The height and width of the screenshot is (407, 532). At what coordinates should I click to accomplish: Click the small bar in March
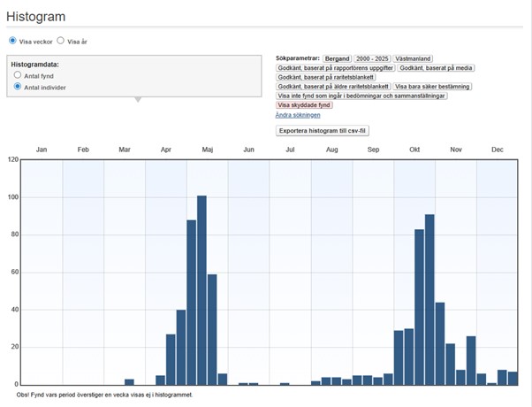129,381
